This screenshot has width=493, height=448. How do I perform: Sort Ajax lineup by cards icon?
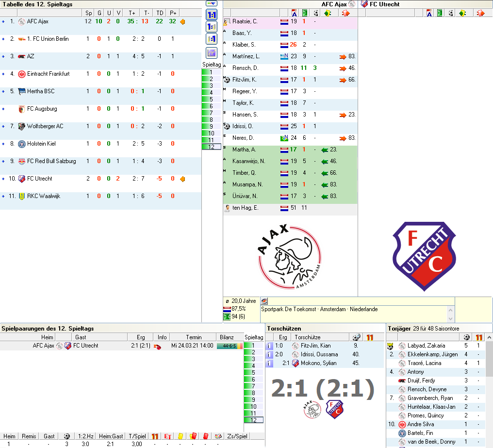(x=328, y=13)
